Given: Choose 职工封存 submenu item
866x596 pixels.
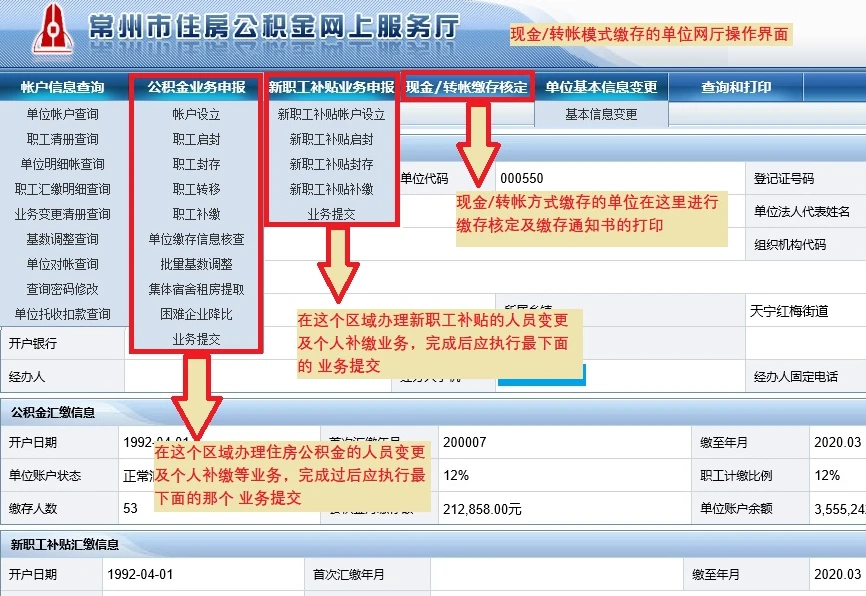Looking at the screenshot, I should 197,164.
